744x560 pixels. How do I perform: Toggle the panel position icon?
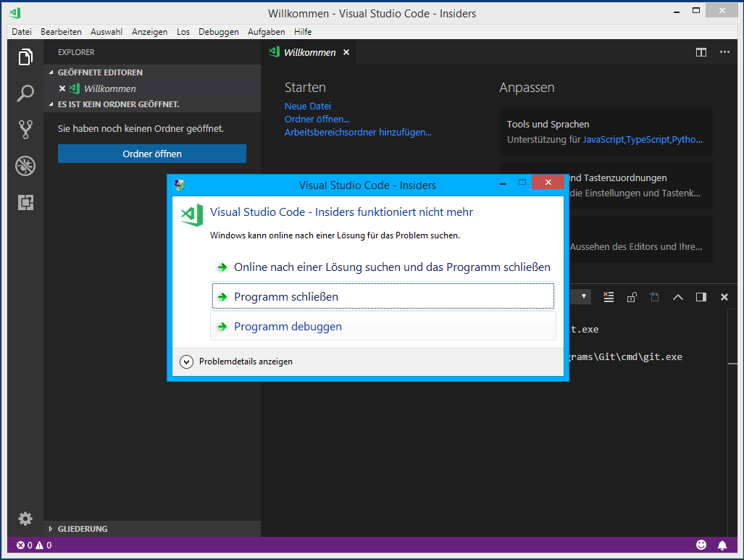click(x=701, y=296)
